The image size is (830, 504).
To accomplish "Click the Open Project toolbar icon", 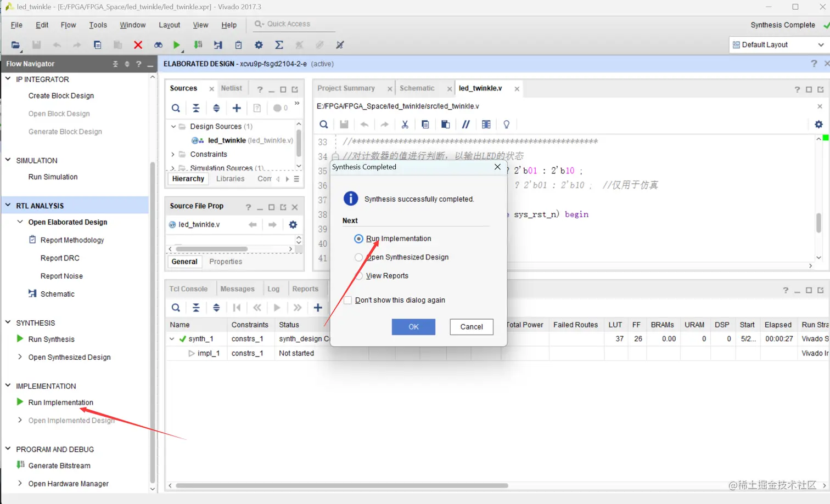I will [15, 45].
